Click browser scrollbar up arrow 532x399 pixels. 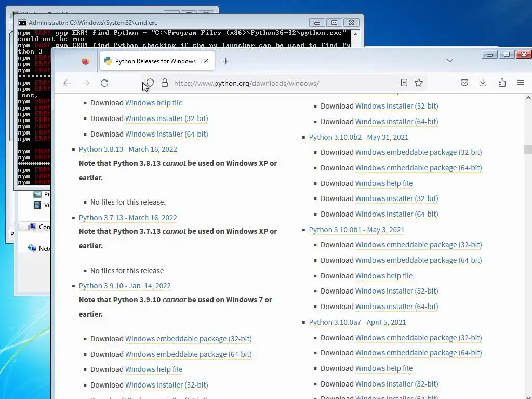tap(528, 98)
